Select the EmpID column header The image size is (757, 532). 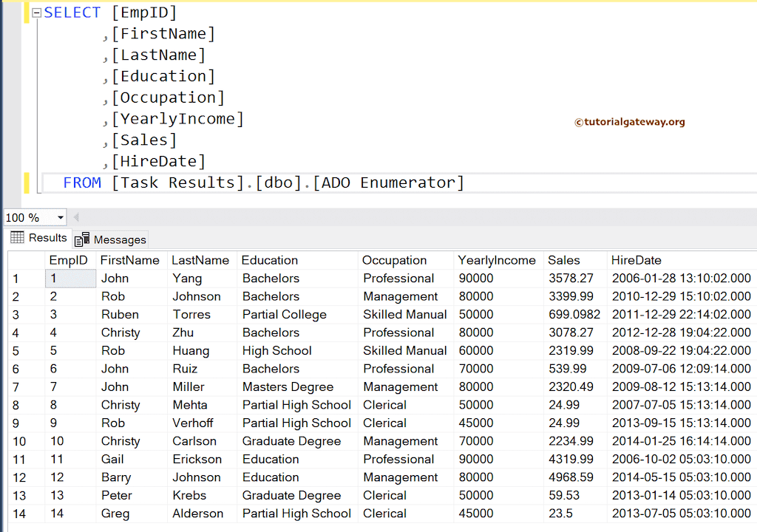tap(69, 260)
